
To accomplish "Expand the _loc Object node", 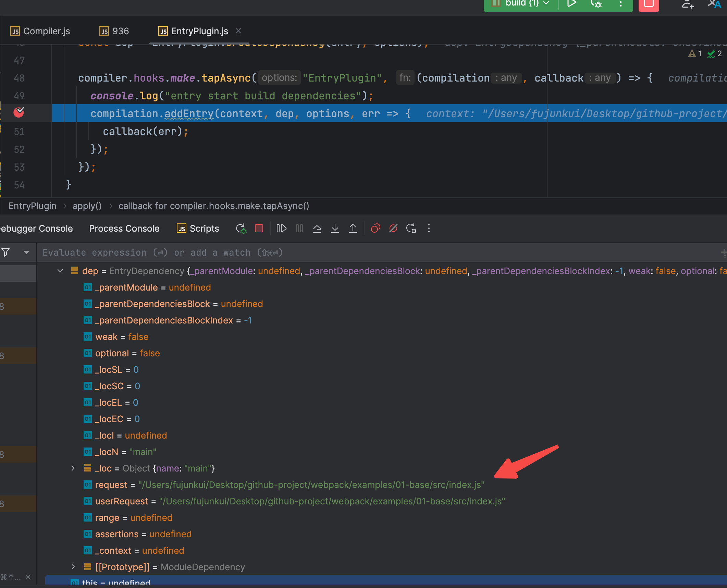I will 73,468.
